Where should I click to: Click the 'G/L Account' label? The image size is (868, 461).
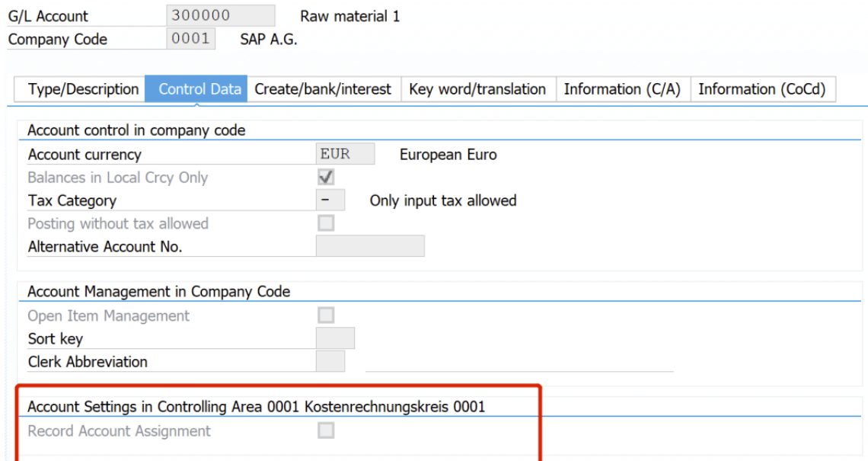[x=48, y=17]
